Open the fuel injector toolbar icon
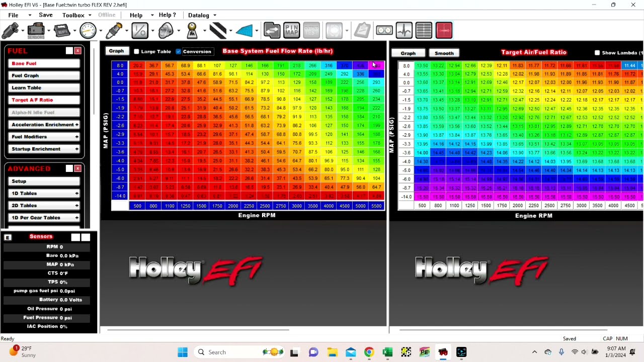 [x=10, y=31]
